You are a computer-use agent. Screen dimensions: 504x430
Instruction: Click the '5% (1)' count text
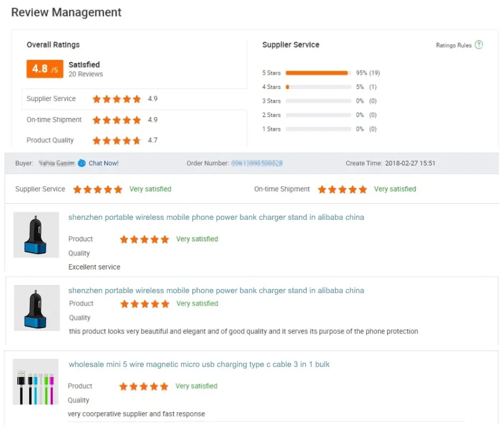[x=366, y=87]
